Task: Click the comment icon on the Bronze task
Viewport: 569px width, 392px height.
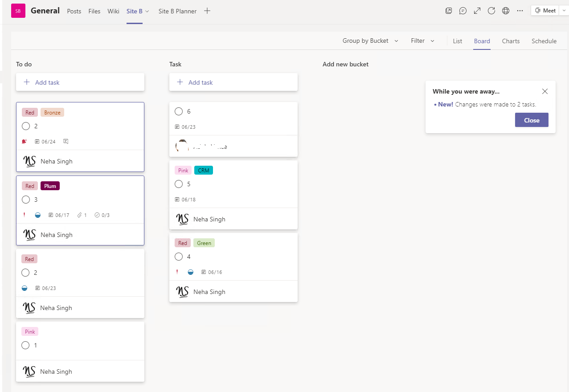Action: (x=66, y=142)
